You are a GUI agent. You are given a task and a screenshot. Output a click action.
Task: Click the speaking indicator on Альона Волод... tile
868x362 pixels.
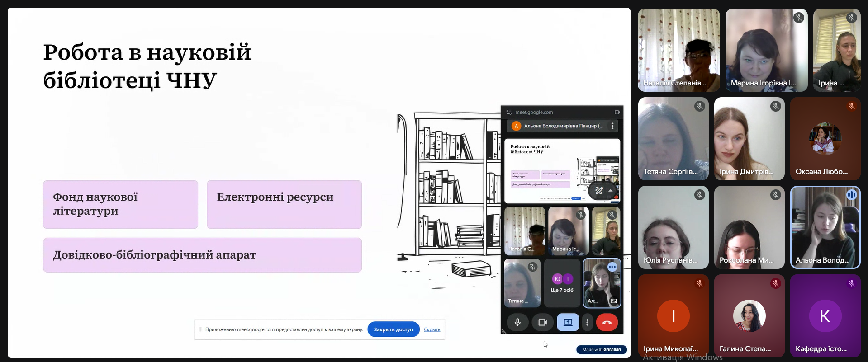point(852,195)
